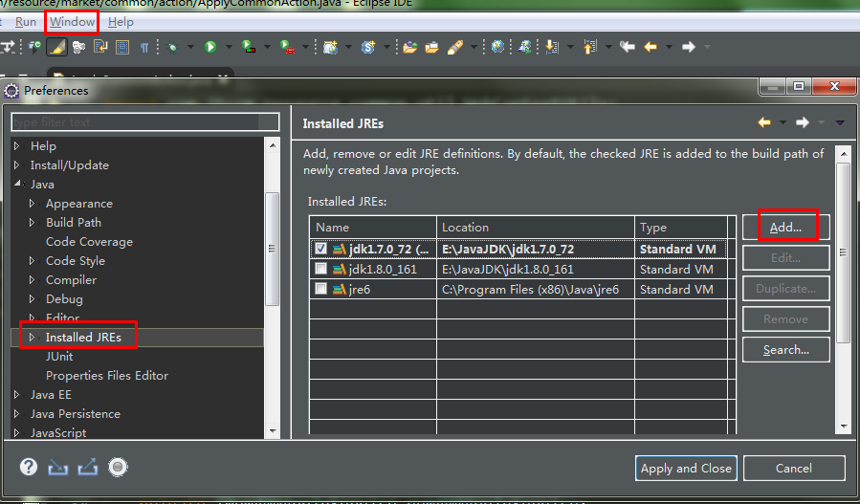Select the JUnit tree item
This screenshot has width=860, height=504.
59,357
